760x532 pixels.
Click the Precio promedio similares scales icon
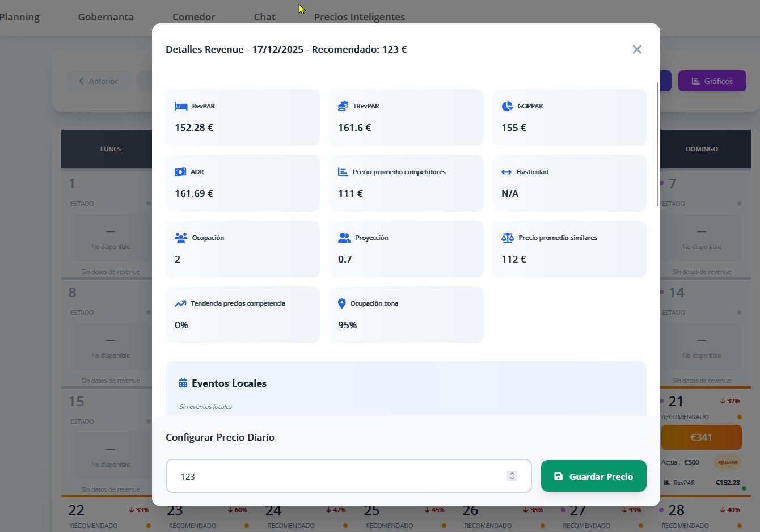[x=508, y=238]
